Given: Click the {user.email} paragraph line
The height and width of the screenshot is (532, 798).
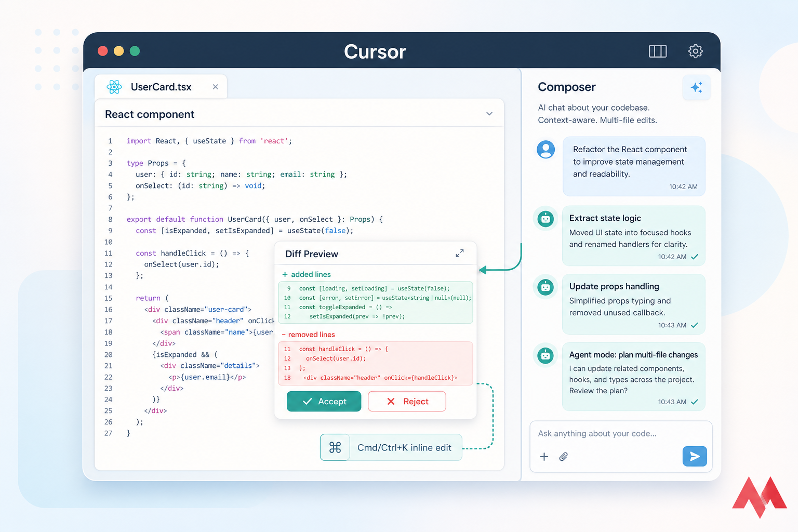Looking at the screenshot, I should click(x=207, y=377).
